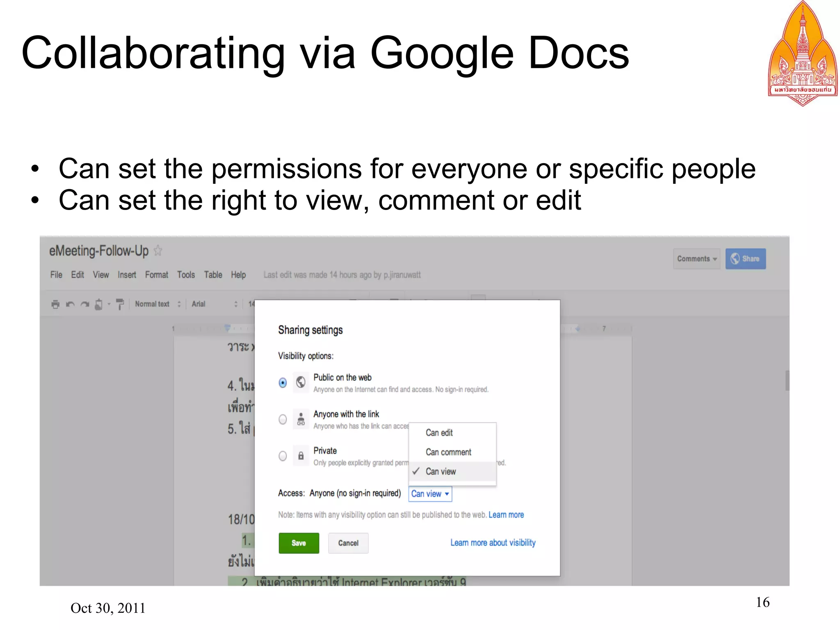The height and width of the screenshot is (630, 840).
Task: Click the green Save button
Action: [x=299, y=543]
